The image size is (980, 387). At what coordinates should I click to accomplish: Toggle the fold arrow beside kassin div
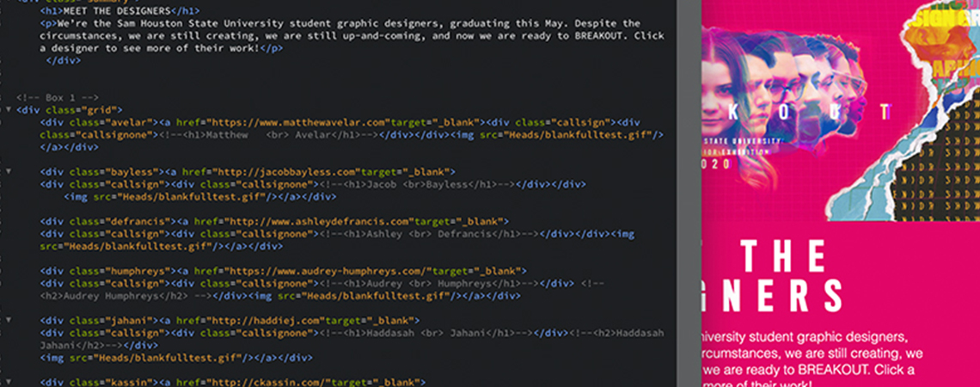9,381
